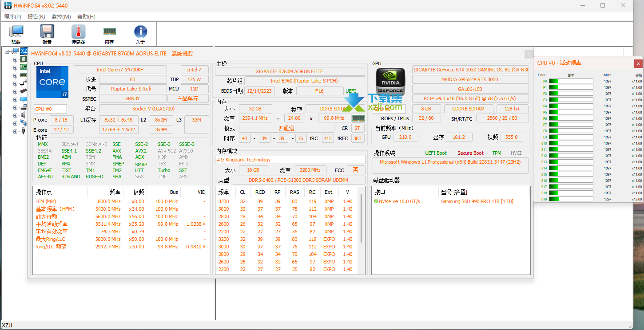Click the Intel Core i7-14700KF name field

[x=120, y=70]
